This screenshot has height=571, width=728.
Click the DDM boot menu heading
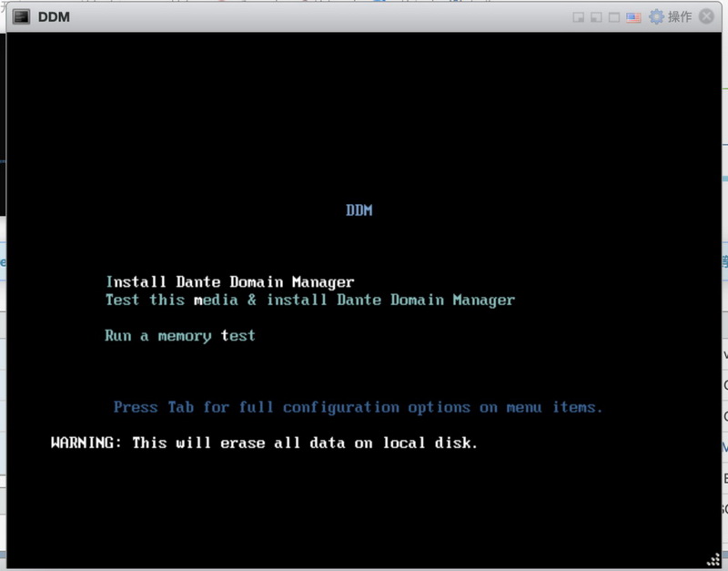tap(359, 210)
